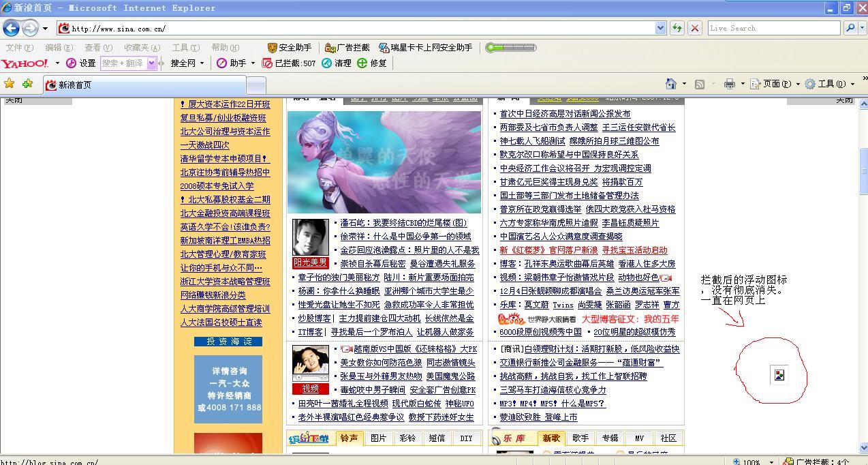
Task: Click the 一汽-大众 特许经销商 ad
Action: (x=228, y=389)
